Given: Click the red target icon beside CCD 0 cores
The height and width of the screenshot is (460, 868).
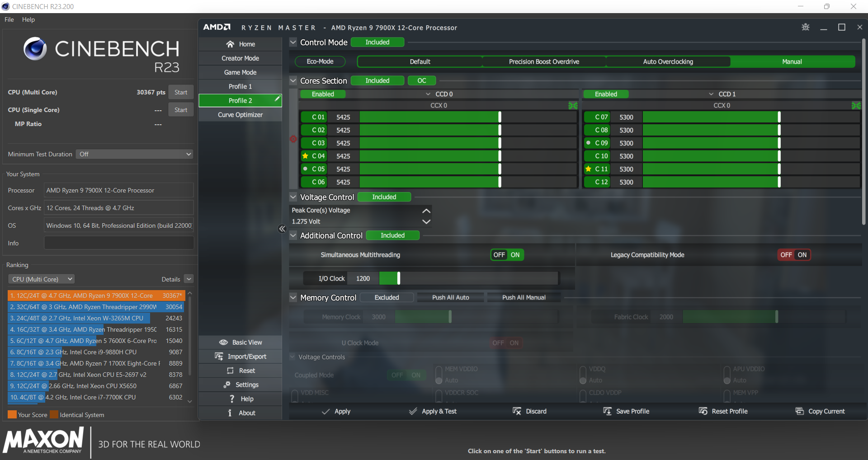Looking at the screenshot, I should pyautogui.click(x=293, y=139).
